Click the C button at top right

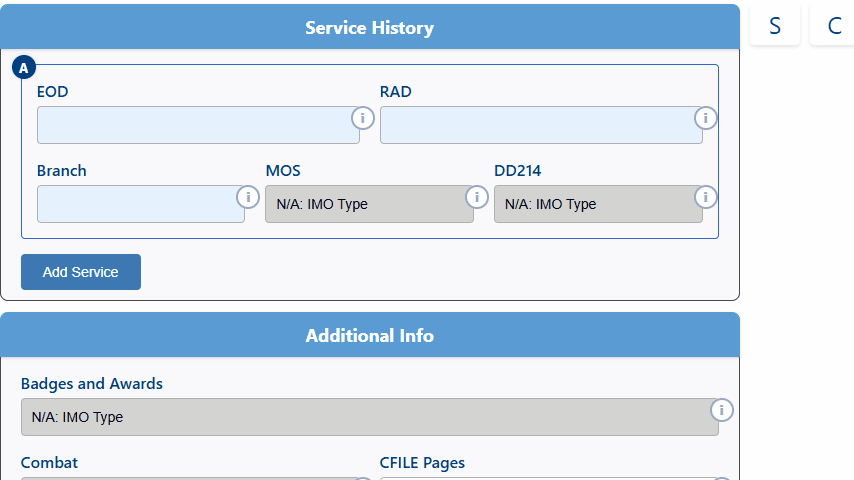[x=834, y=26]
